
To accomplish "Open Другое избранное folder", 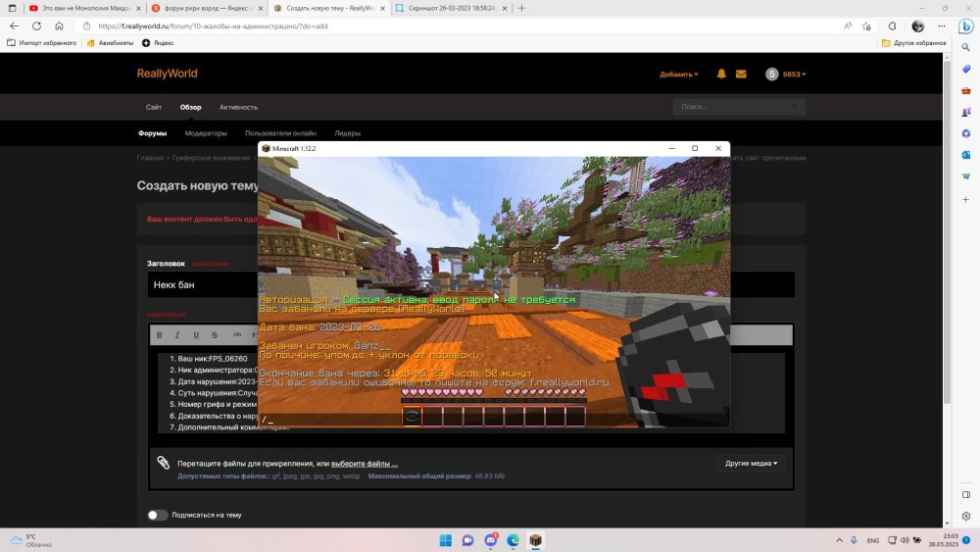I will [913, 43].
